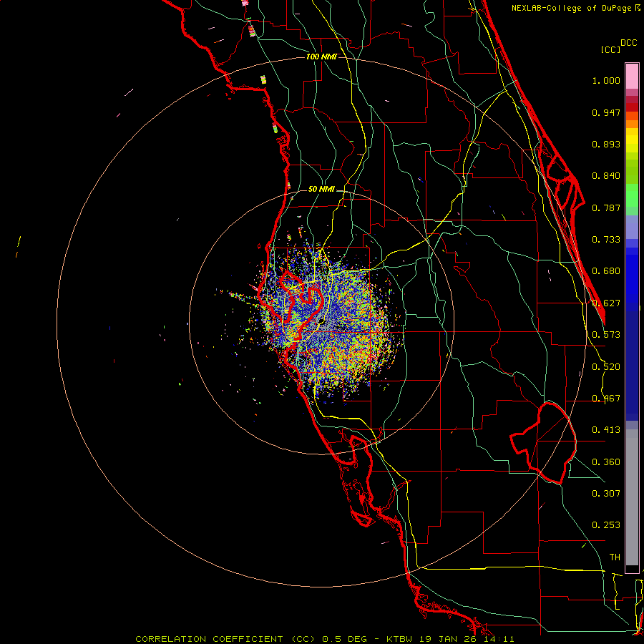The width and height of the screenshot is (644, 644).
Task: Click the 0.733 scale value
Action: pyautogui.click(x=606, y=240)
